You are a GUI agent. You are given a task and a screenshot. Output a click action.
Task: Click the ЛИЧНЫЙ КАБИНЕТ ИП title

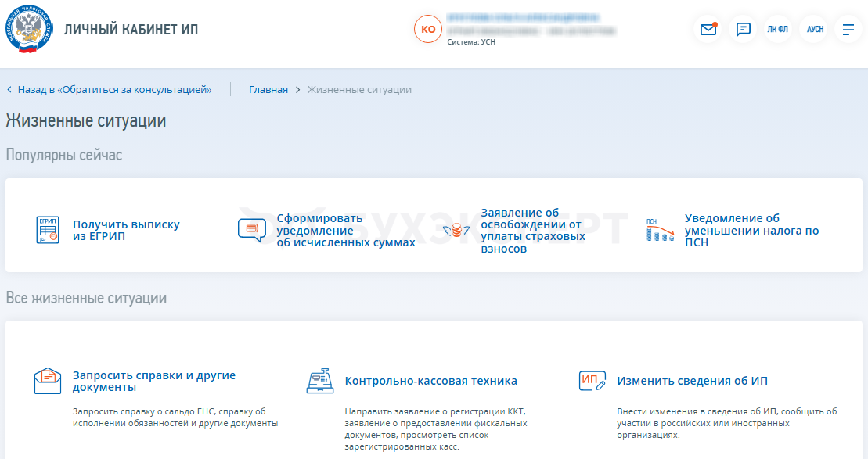click(x=131, y=29)
